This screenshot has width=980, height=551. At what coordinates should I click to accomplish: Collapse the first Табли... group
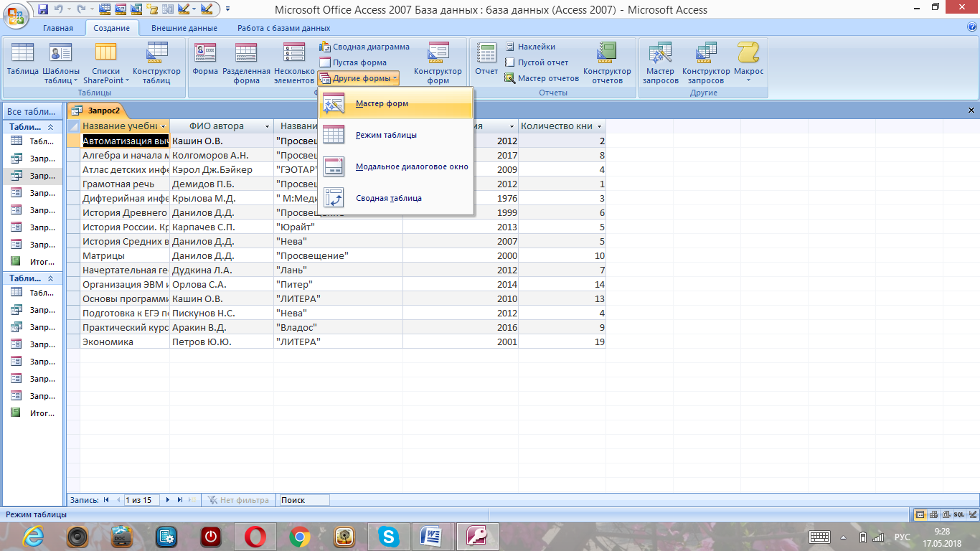pyautogui.click(x=50, y=126)
